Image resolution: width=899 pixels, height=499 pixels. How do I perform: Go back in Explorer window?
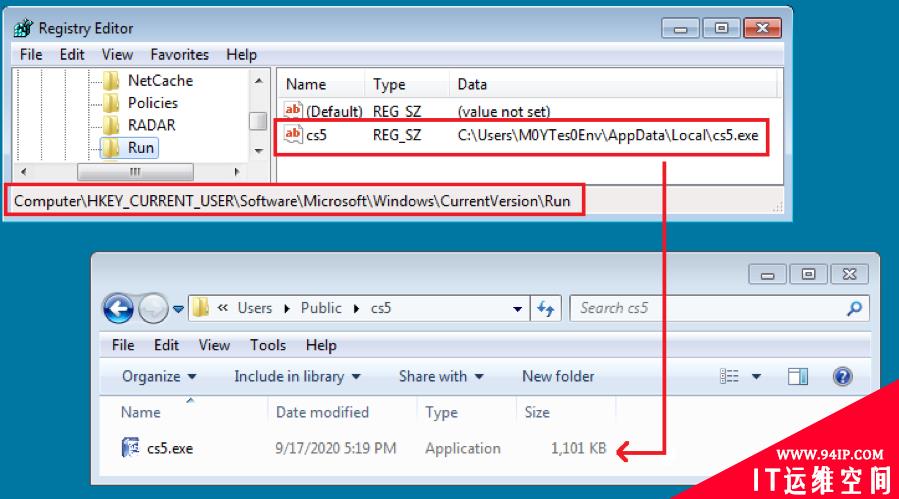coord(118,309)
